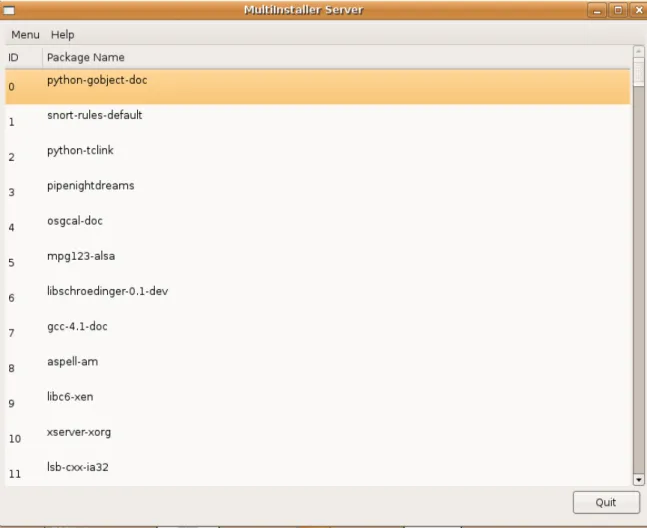Select the aspell-am package
This screenshot has width=647, height=528.
click(318, 368)
